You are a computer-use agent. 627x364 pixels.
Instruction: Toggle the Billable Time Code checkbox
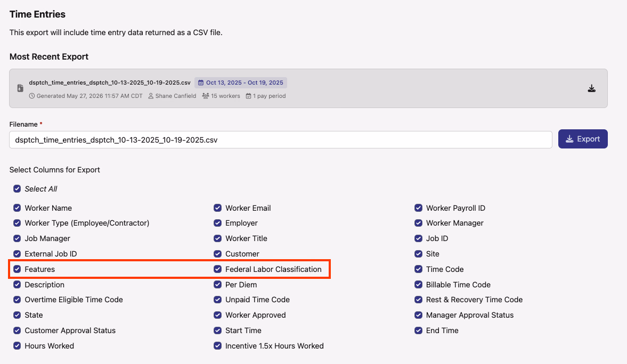[x=418, y=285]
